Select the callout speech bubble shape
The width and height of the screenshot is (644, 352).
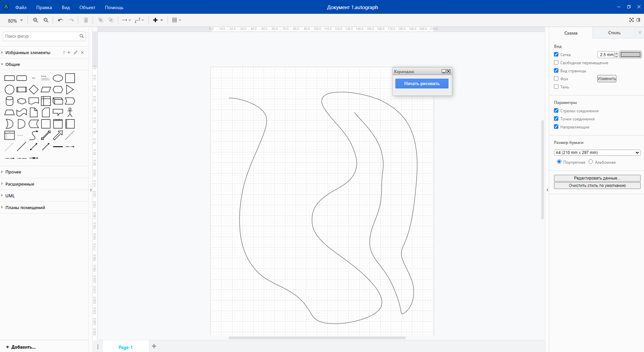tap(58, 112)
